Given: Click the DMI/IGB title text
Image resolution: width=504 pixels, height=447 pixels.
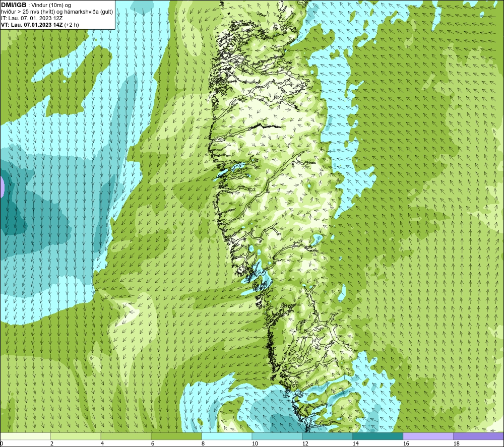Looking at the screenshot, I should 14,5.
